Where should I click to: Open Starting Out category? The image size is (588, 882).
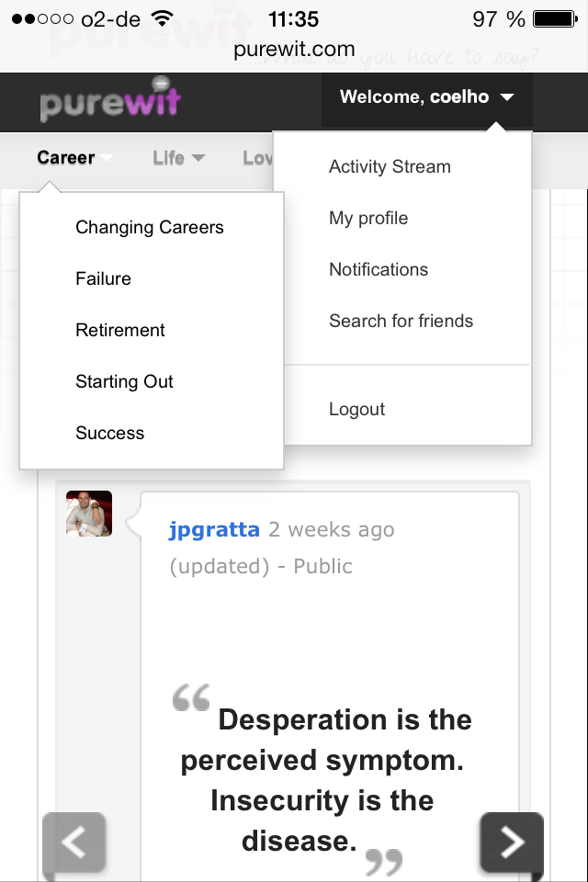(124, 382)
